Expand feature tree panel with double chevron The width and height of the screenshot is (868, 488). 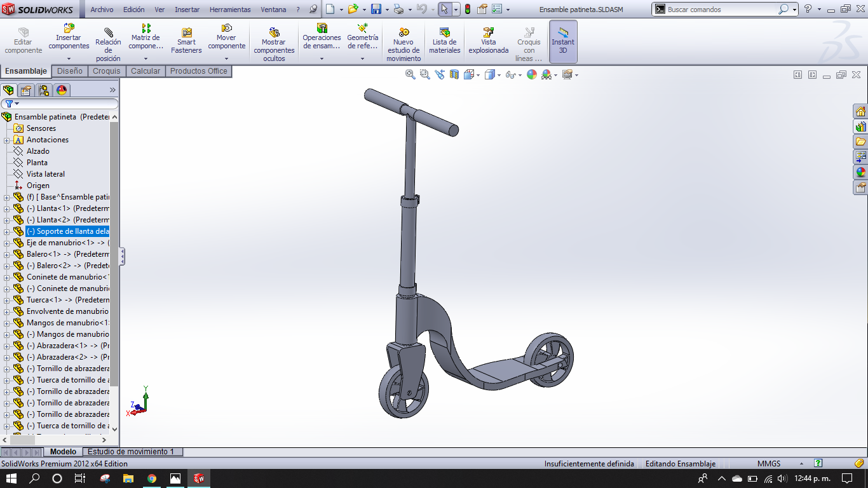coord(113,90)
